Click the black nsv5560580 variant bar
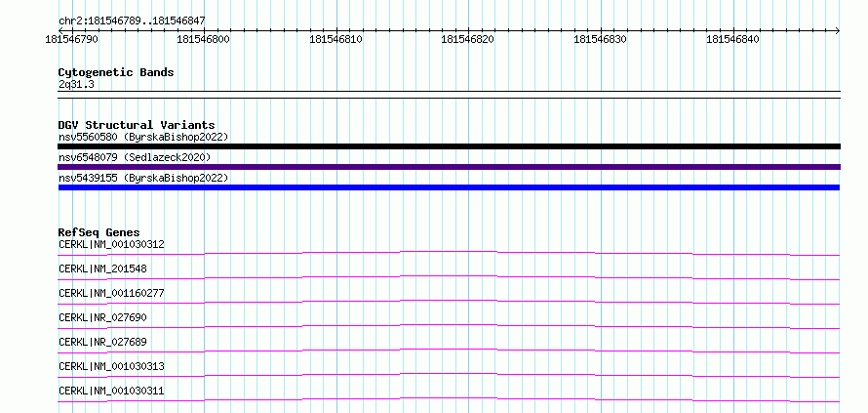 point(449,146)
